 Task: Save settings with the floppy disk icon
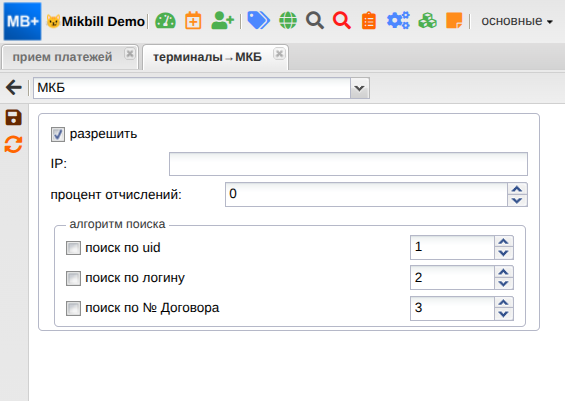[x=14, y=118]
